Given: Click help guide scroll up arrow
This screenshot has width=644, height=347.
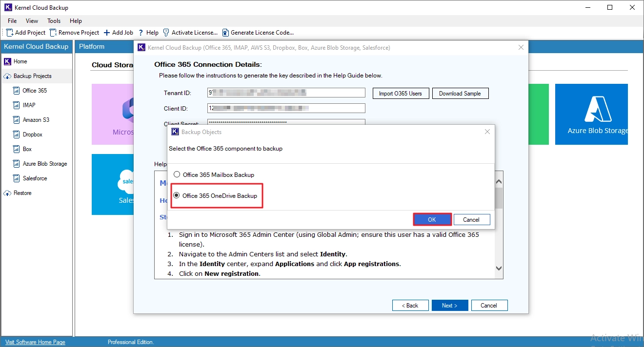Looking at the screenshot, I should point(499,182).
